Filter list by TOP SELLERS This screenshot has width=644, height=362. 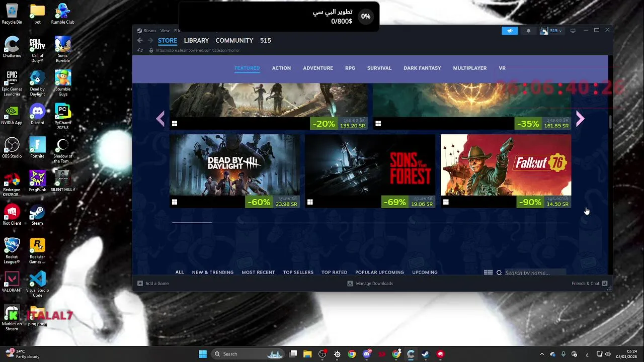(298, 272)
